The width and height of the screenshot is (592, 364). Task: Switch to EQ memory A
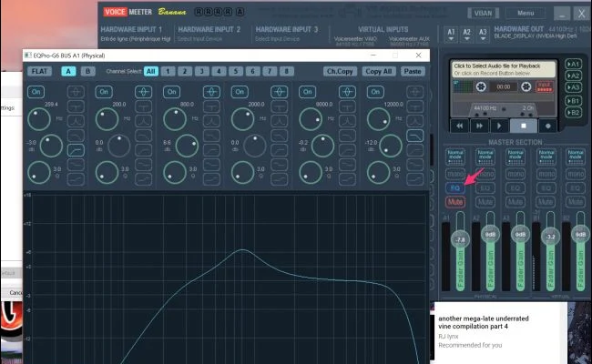68,71
